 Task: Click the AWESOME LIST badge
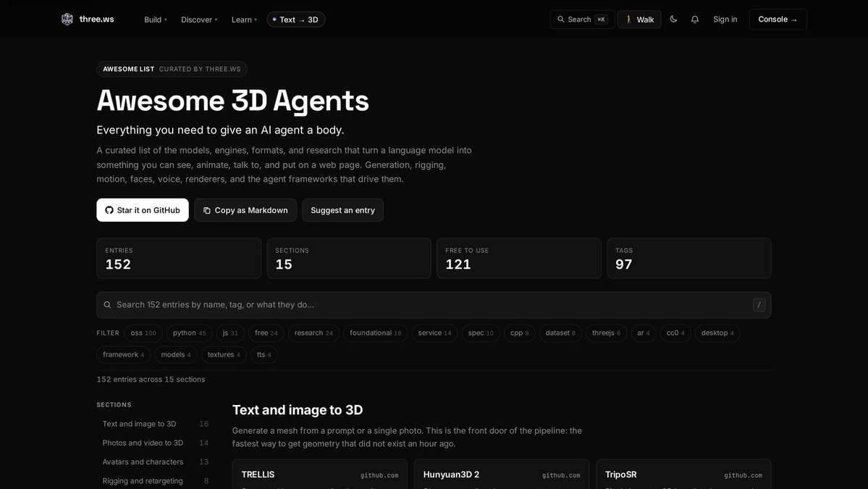point(172,70)
